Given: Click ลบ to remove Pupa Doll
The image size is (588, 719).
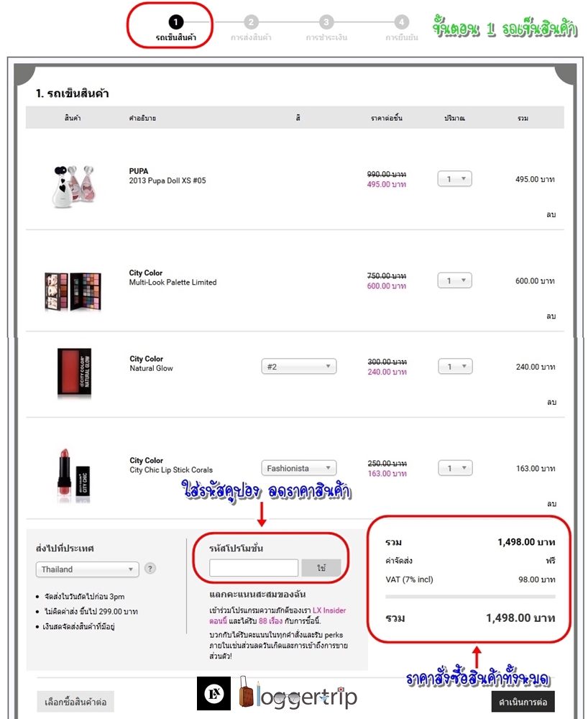Looking at the screenshot, I should point(551,214).
